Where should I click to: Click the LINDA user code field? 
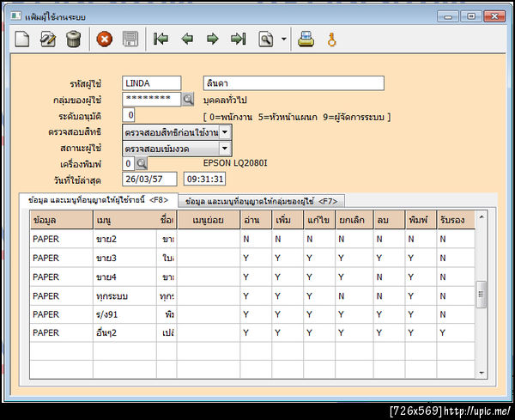pos(151,83)
